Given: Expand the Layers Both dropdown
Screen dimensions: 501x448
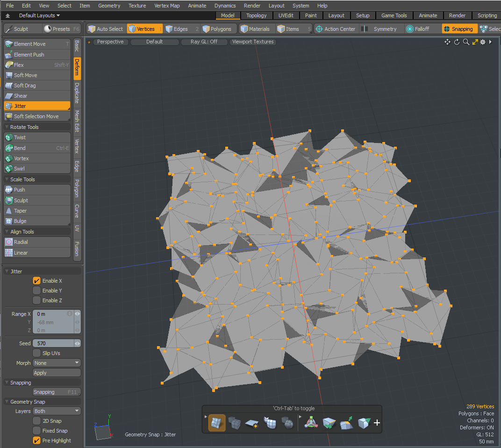Looking at the screenshot, I should 57,411.
